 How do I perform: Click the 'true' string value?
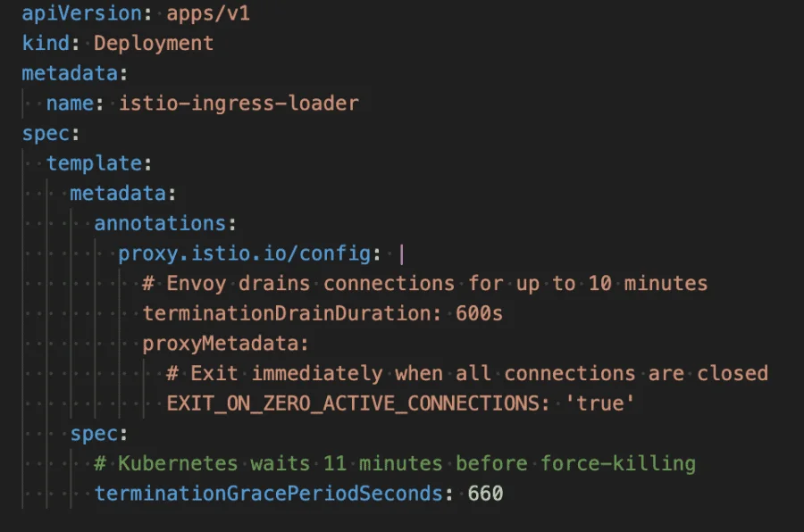pyautogui.click(x=600, y=403)
